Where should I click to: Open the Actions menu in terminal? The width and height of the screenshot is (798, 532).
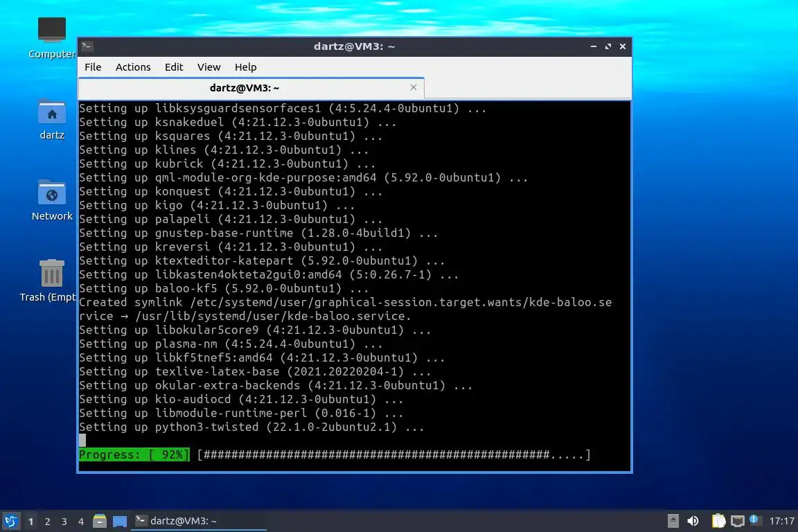[133, 67]
